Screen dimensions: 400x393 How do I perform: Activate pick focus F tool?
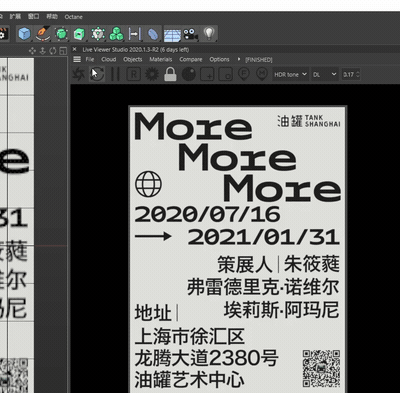coord(244,74)
